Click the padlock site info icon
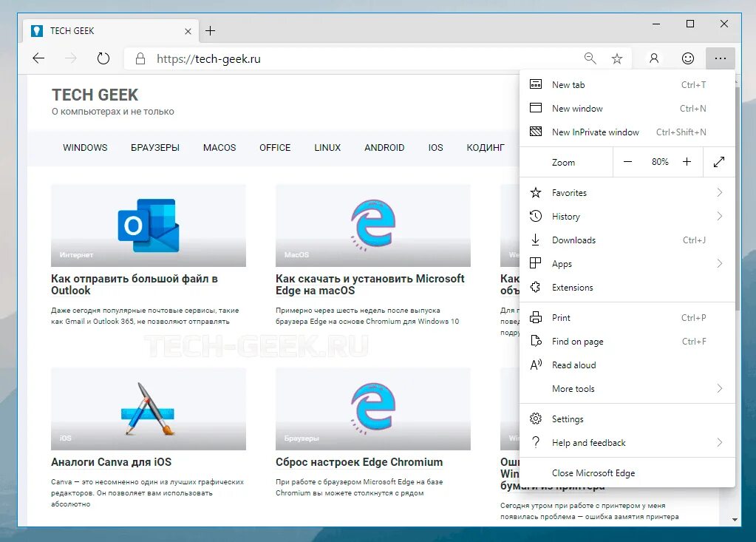The width and height of the screenshot is (756, 542). [140, 59]
